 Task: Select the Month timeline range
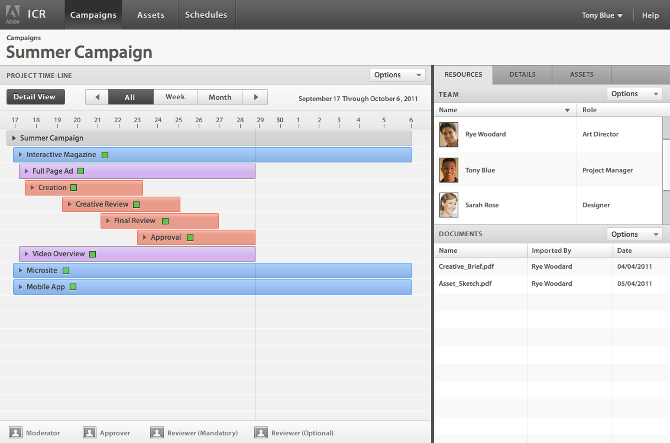(x=220, y=97)
